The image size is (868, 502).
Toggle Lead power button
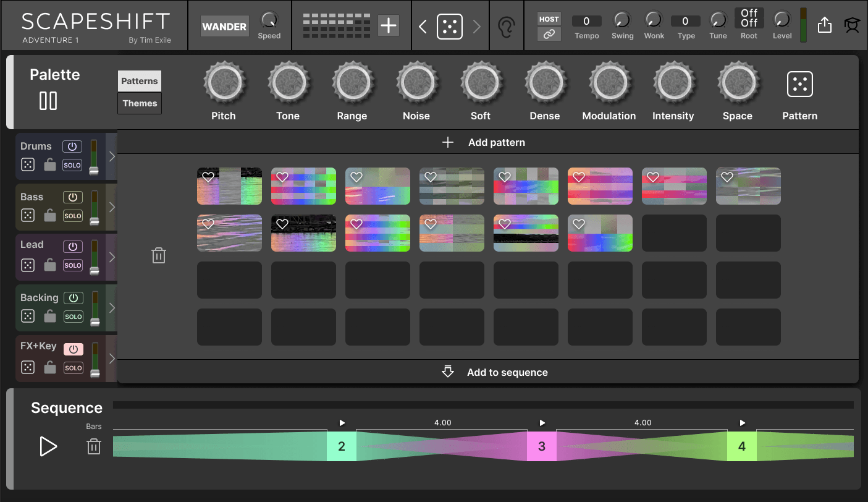pos(73,246)
